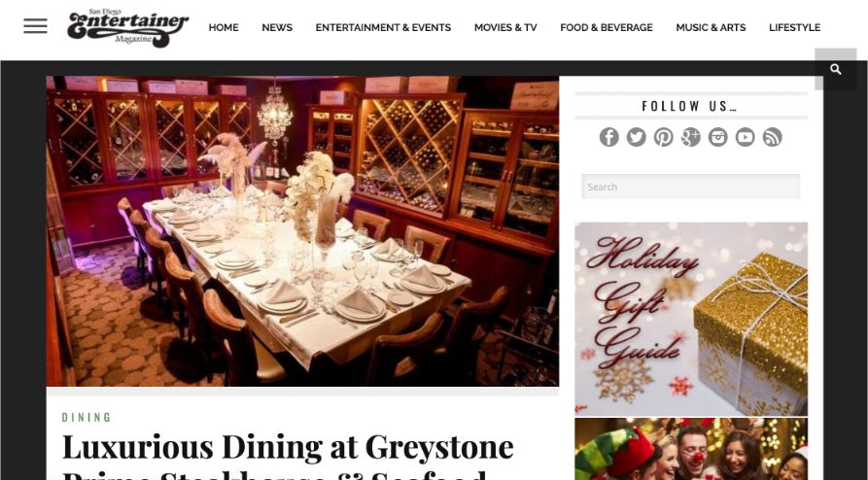Click the Facebook follow icon
Image resolution: width=868 pixels, height=480 pixels.
tap(608, 137)
